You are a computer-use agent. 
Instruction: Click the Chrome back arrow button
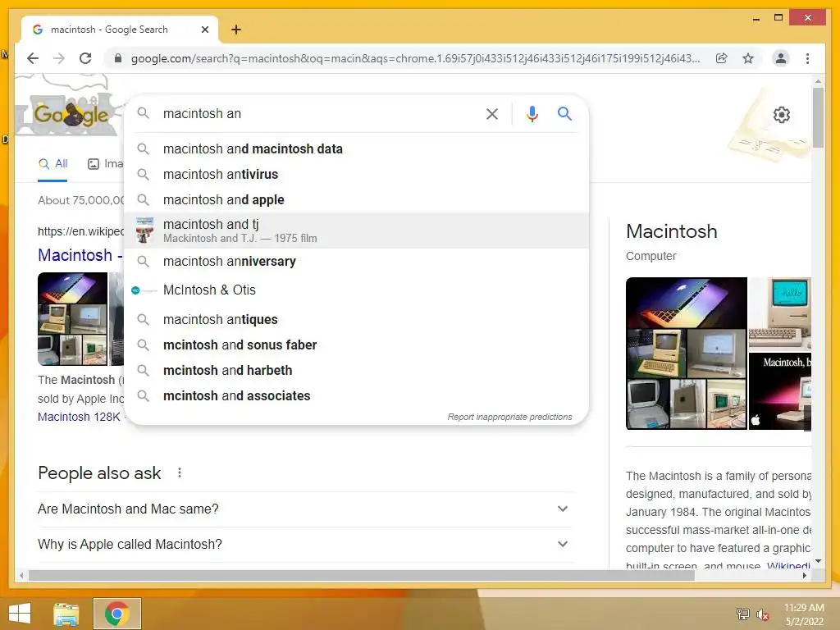pos(33,58)
